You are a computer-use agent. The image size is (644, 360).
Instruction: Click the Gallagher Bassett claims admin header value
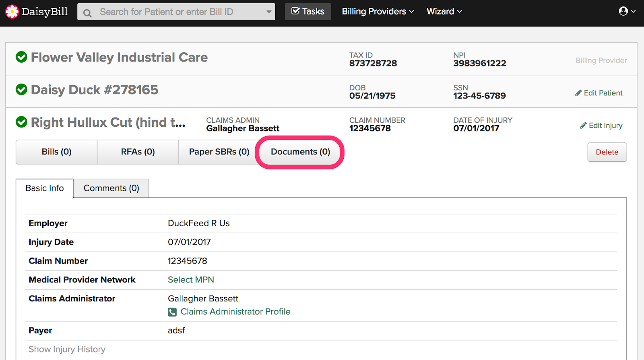click(x=243, y=128)
